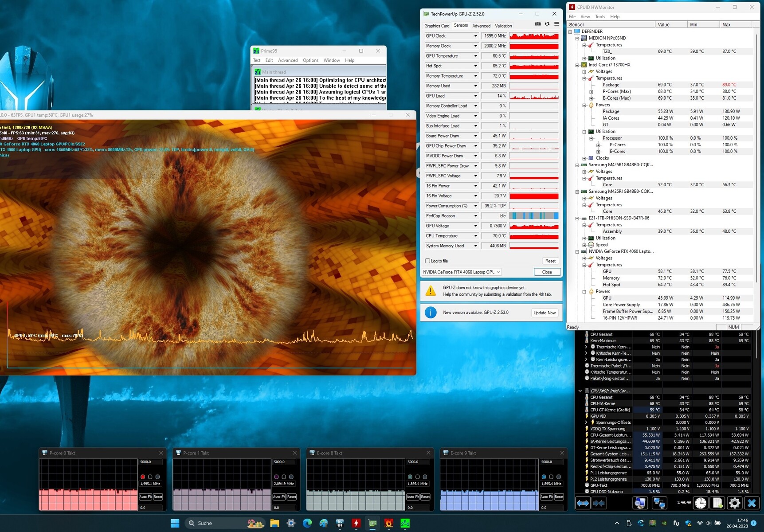Close HWiNFO sensors with blue X icon
Viewport: 764px width, 532px height.
coord(752,503)
